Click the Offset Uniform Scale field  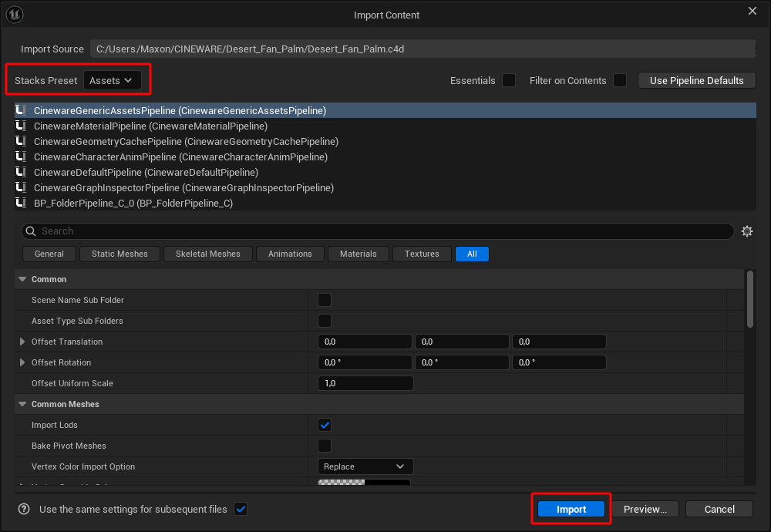(x=365, y=383)
